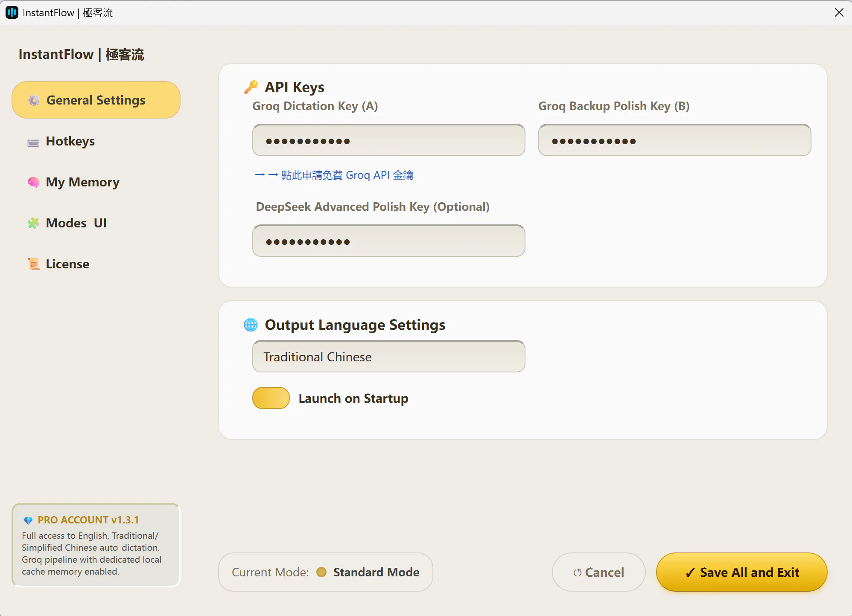
Task: Toggle the Launch on Startup switch
Action: click(x=271, y=398)
